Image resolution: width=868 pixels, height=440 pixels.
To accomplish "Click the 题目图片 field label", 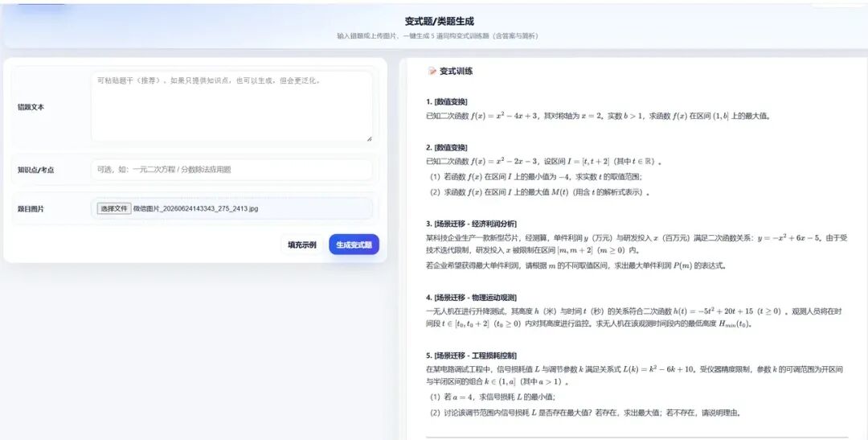I will tap(31, 209).
